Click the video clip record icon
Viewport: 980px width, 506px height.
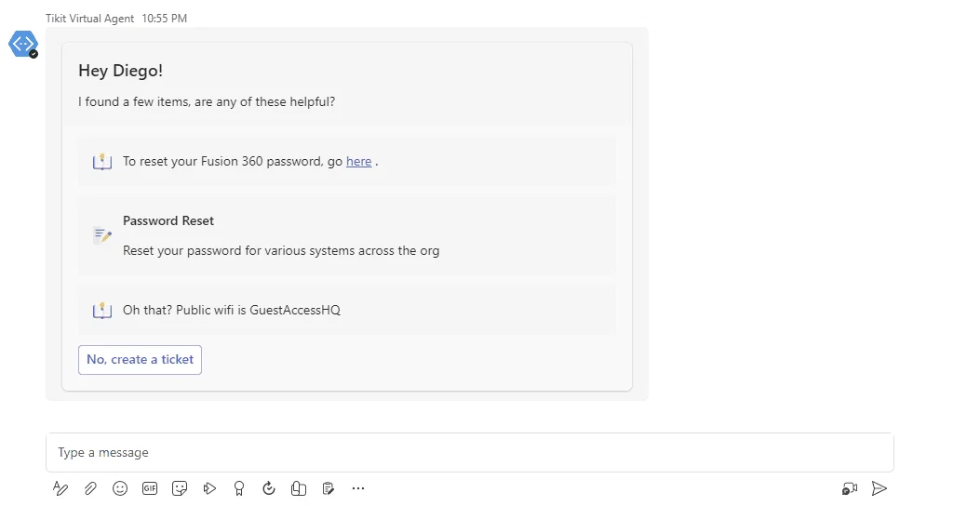point(850,488)
